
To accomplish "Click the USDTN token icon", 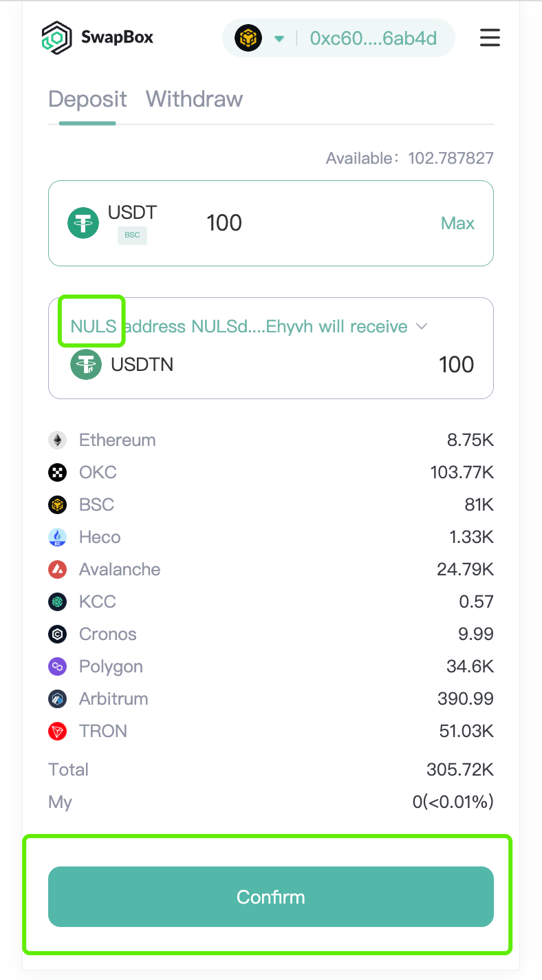I will [x=86, y=364].
